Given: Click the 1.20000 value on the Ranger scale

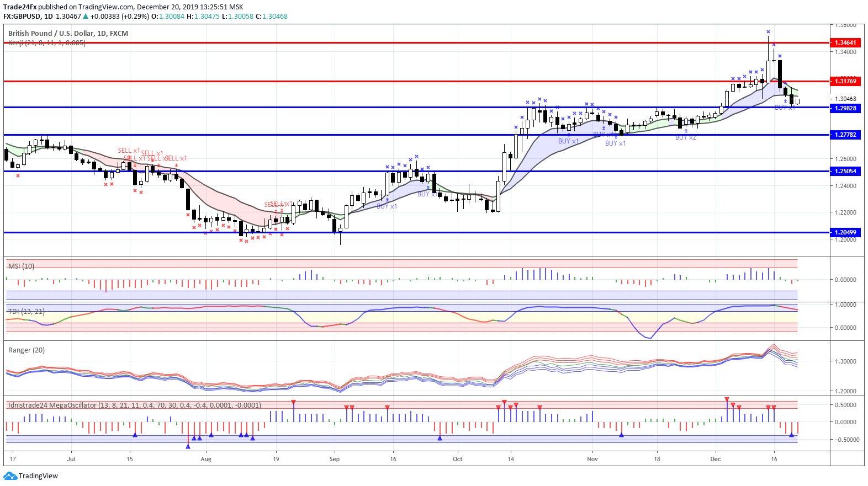Looking at the screenshot, I should pyautogui.click(x=845, y=391).
